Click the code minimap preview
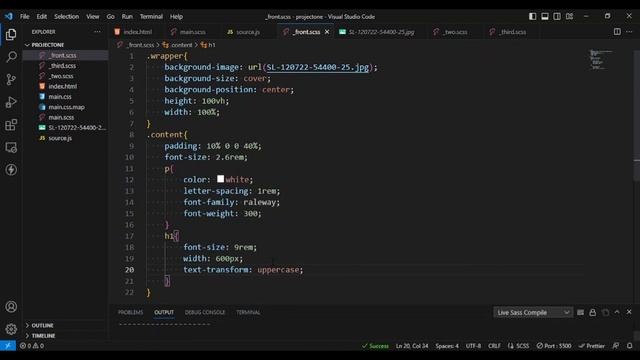 point(600,59)
